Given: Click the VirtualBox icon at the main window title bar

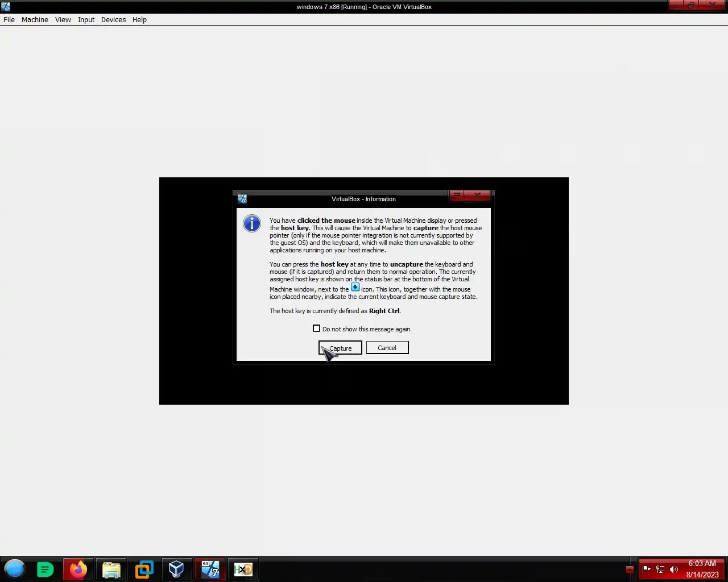Looking at the screenshot, I should [6, 7].
